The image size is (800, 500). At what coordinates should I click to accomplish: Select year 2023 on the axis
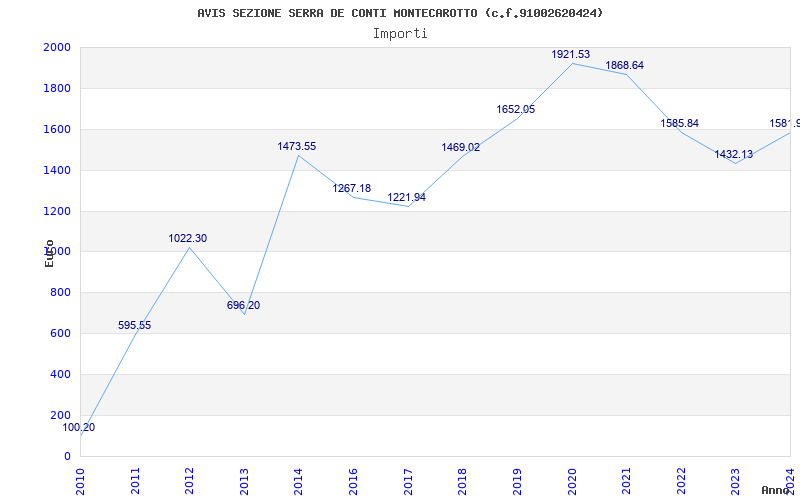click(735, 481)
